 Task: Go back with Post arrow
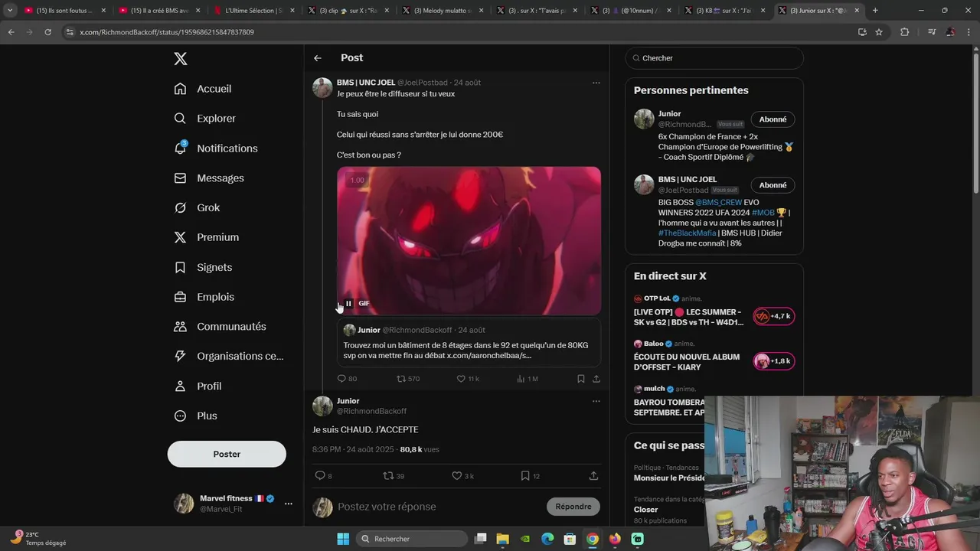[317, 58]
